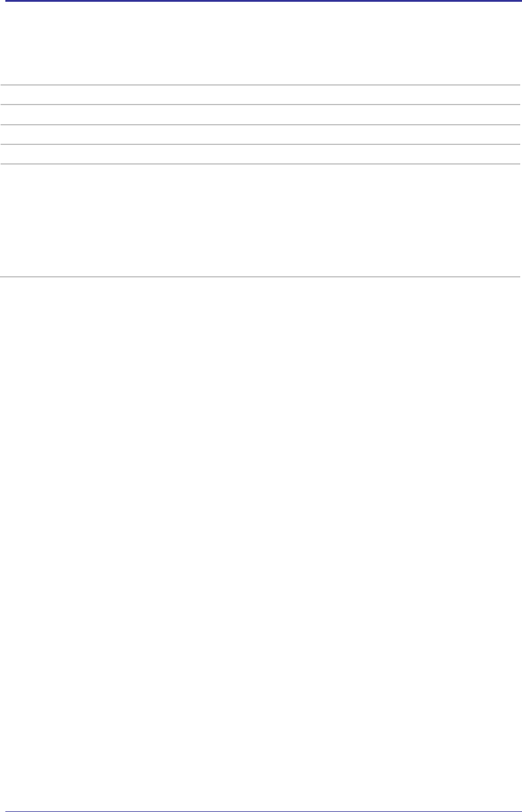This screenshot has width=522, height=812.
Task: Select the first empty row between the gray lines
Action: [x=261, y=95]
